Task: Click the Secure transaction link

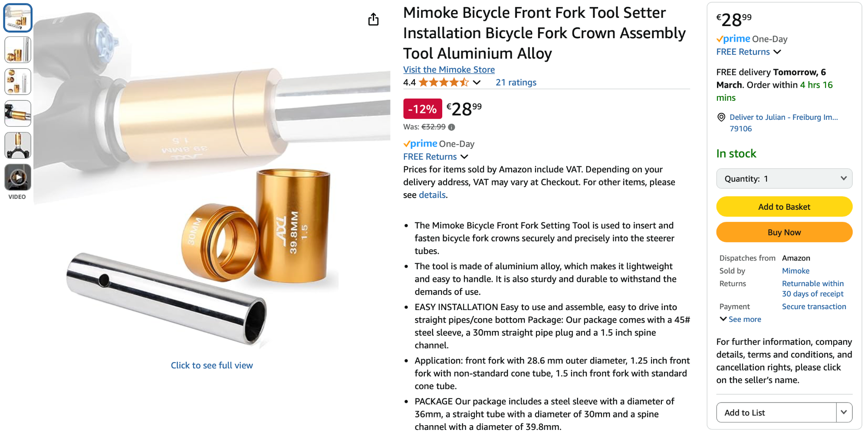Action: 814,307
